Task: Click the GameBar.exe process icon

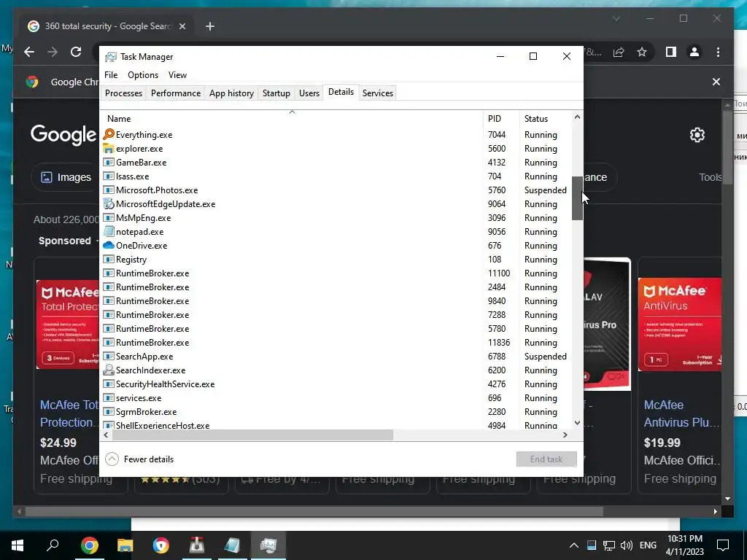Action: click(x=109, y=163)
